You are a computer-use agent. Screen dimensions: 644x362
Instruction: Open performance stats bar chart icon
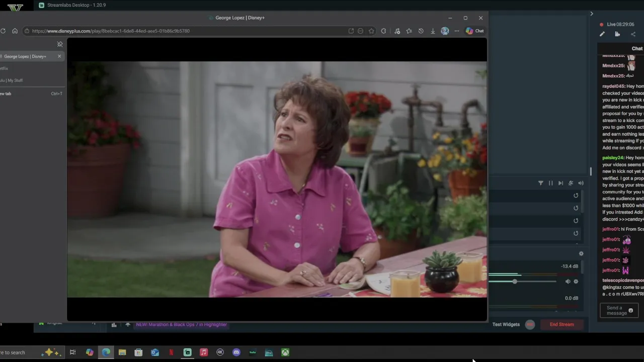[x=114, y=325]
